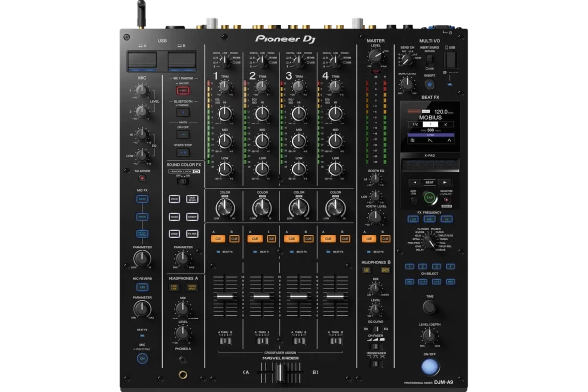Toggle the QUANTIZE button
Image resolution: width=588 pixels, height=392 pixels.
[446, 200]
